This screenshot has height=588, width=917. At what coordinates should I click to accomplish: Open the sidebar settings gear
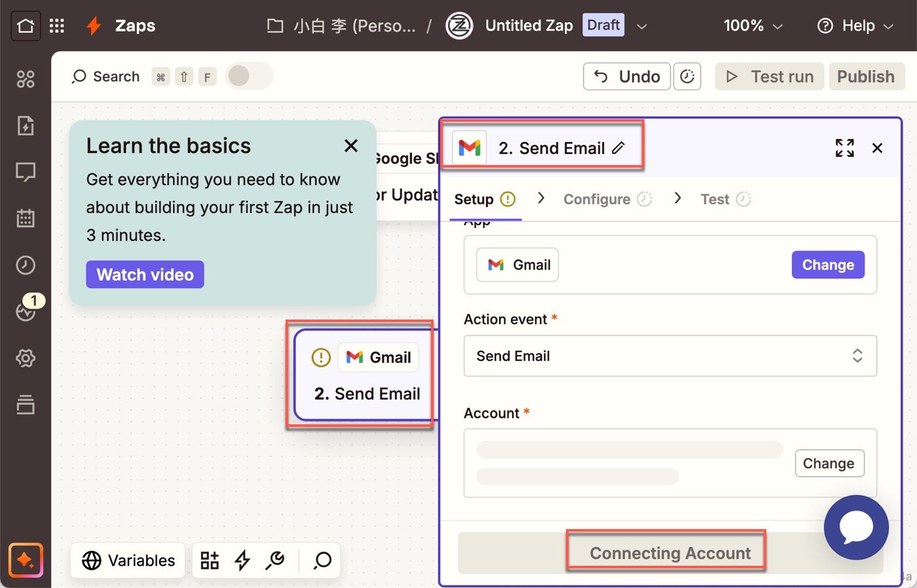tap(26, 358)
